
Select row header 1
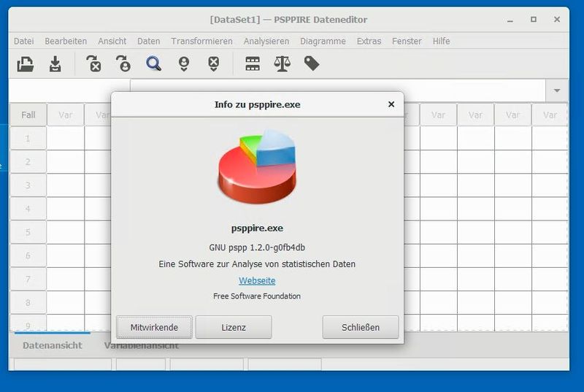coord(28,139)
